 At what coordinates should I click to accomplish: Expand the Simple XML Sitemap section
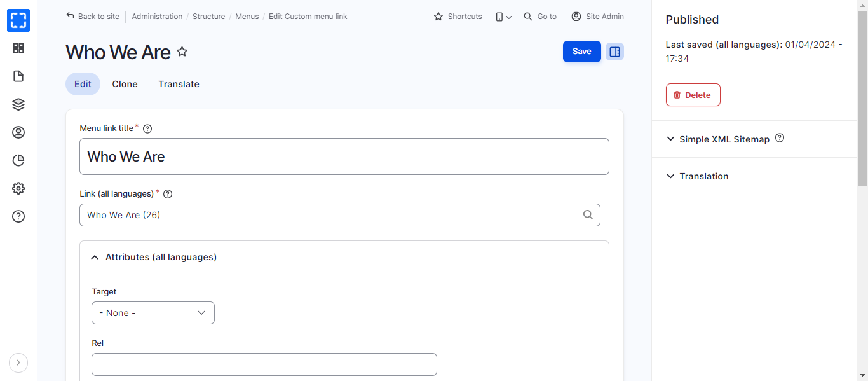pos(724,139)
